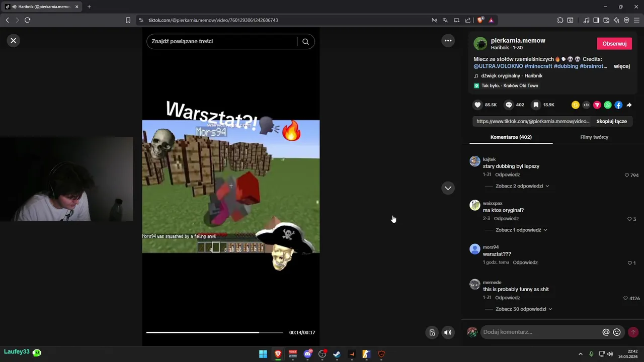Open the three-dot video options menu
The image size is (644, 362).
coord(448,41)
